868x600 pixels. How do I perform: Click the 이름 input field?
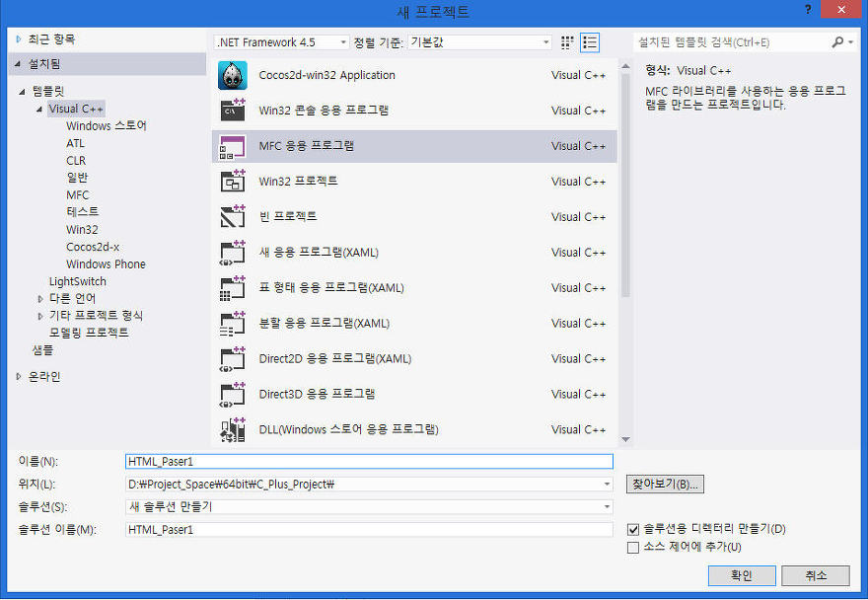pos(369,462)
